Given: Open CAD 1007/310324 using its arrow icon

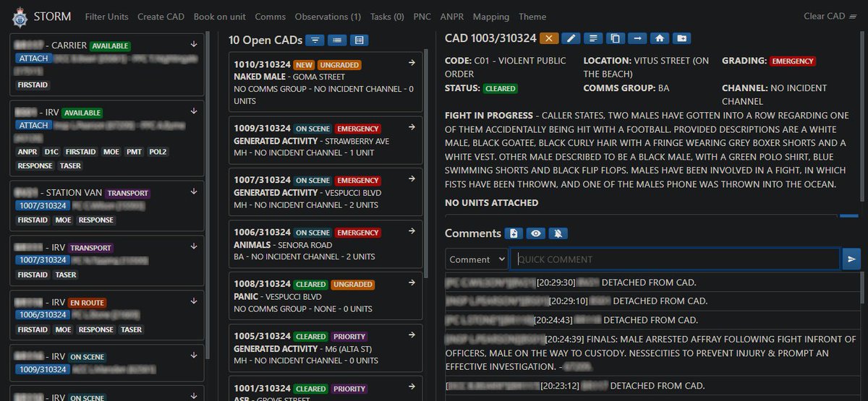Looking at the screenshot, I should 412,179.
